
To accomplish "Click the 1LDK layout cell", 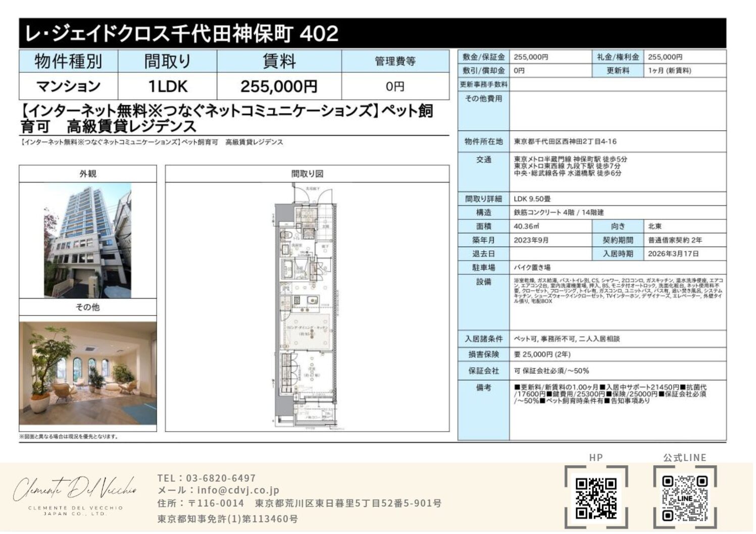I will click(x=167, y=86).
